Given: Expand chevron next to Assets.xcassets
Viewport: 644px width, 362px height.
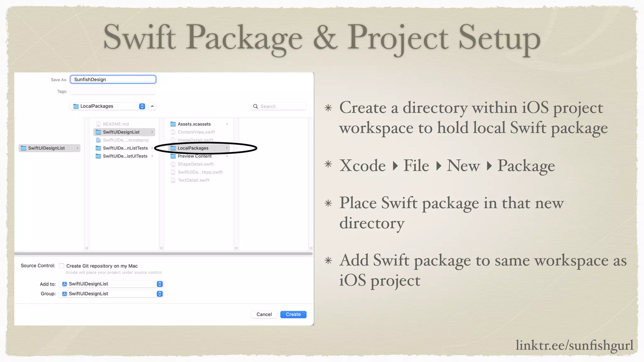Looking at the screenshot, I should click(x=227, y=124).
